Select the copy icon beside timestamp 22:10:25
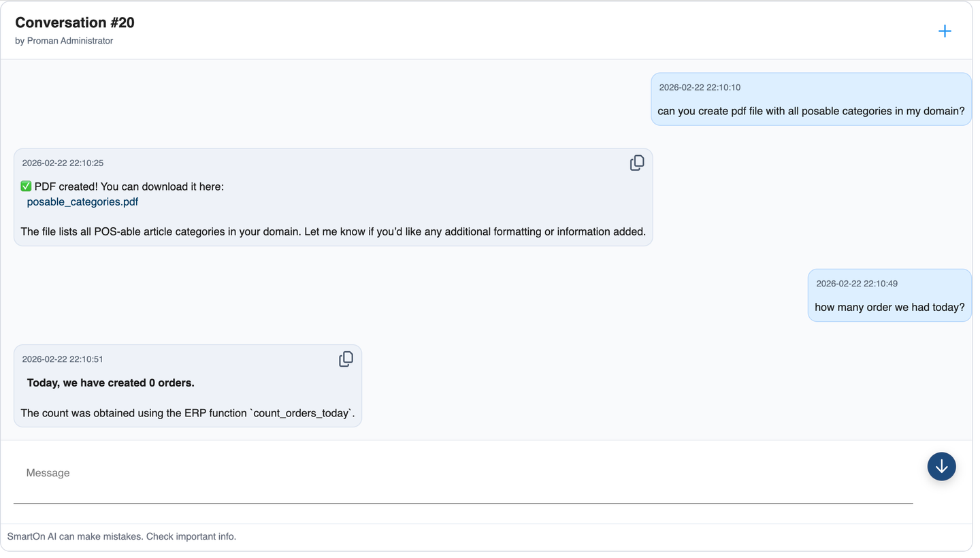The image size is (980, 558). click(x=637, y=163)
